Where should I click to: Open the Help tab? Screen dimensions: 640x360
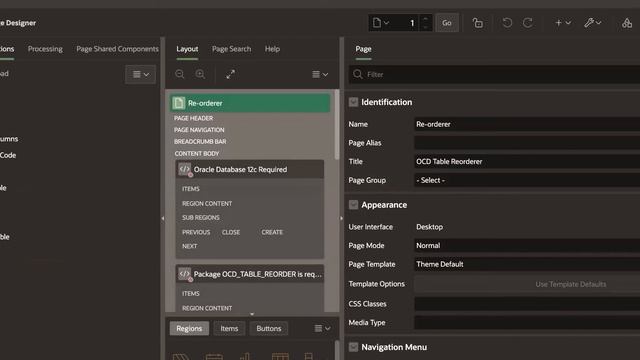click(272, 49)
